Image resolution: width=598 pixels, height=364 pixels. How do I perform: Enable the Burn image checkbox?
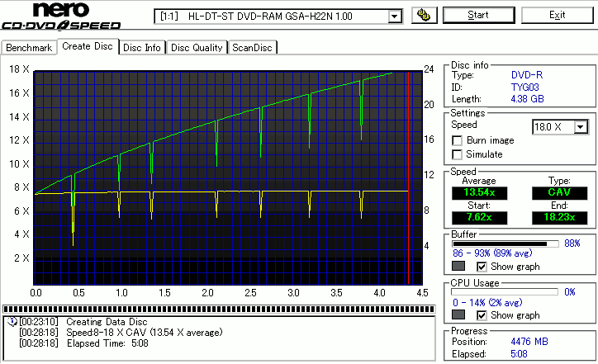[457, 140]
